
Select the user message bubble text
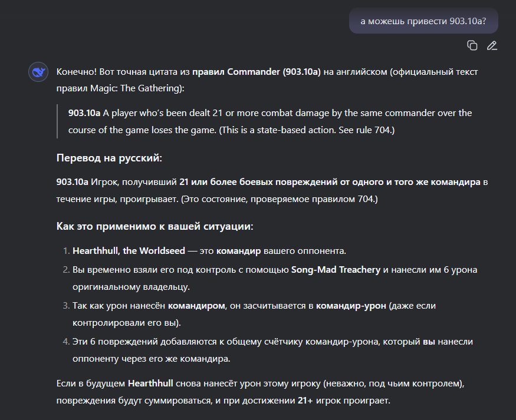[x=423, y=21]
